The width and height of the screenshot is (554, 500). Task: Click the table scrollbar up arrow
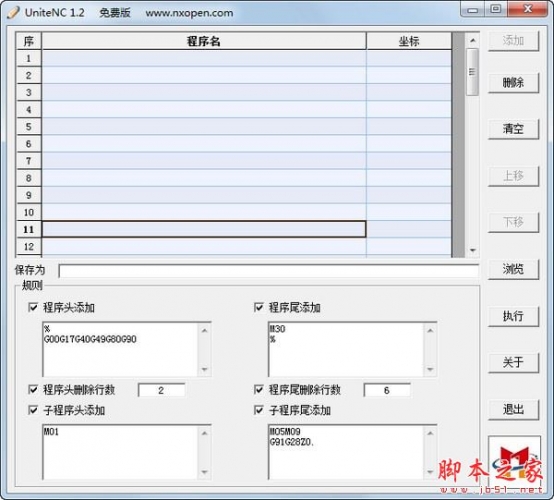coord(473,41)
